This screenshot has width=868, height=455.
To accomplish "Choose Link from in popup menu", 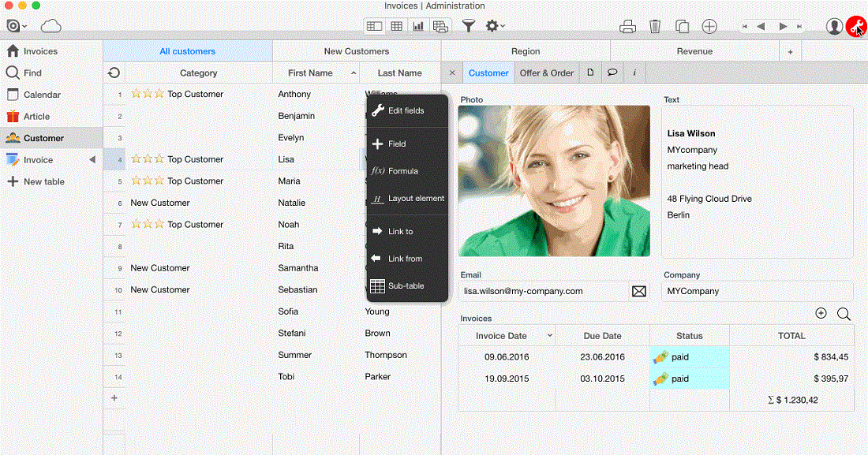I will pos(407,259).
